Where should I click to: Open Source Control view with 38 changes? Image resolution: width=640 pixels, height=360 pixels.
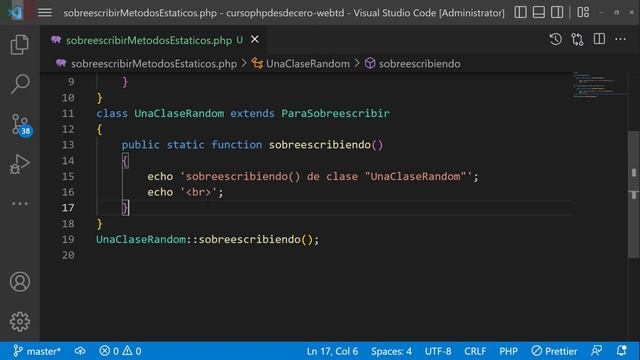coord(20,124)
